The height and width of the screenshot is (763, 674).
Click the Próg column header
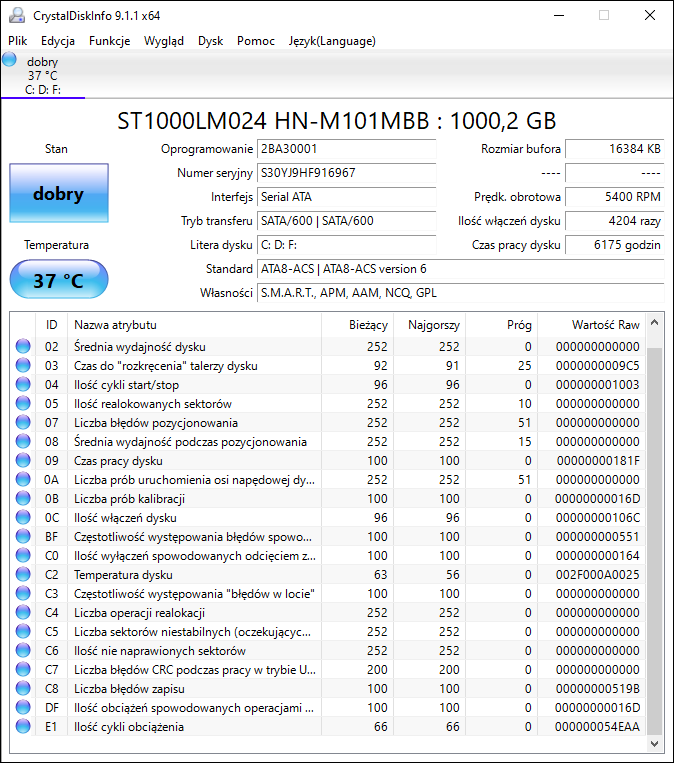pos(501,325)
